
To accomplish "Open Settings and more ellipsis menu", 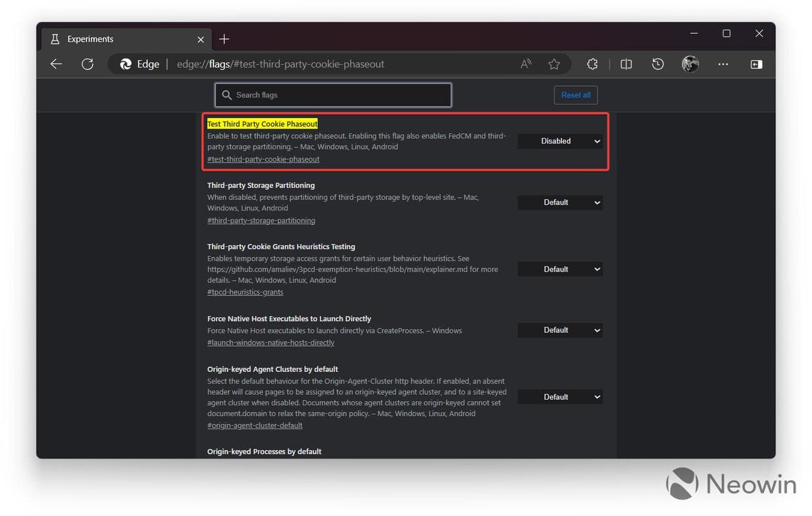I will [723, 64].
